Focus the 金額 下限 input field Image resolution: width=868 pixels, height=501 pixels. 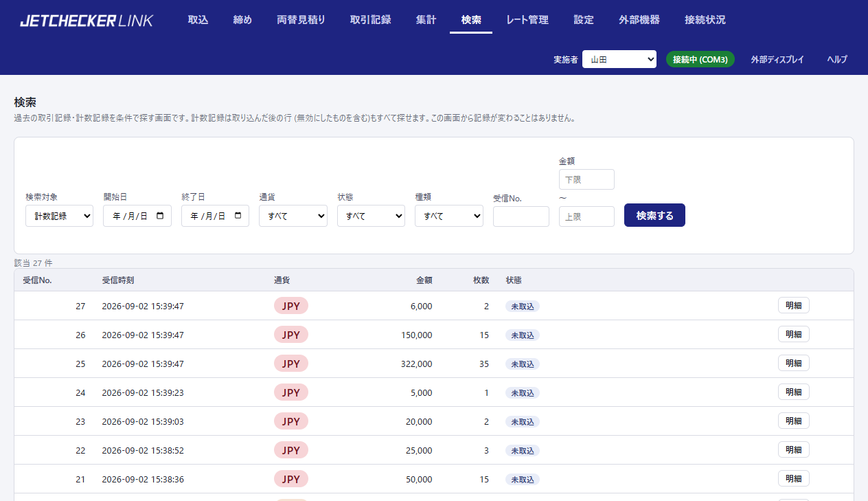click(x=586, y=179)
